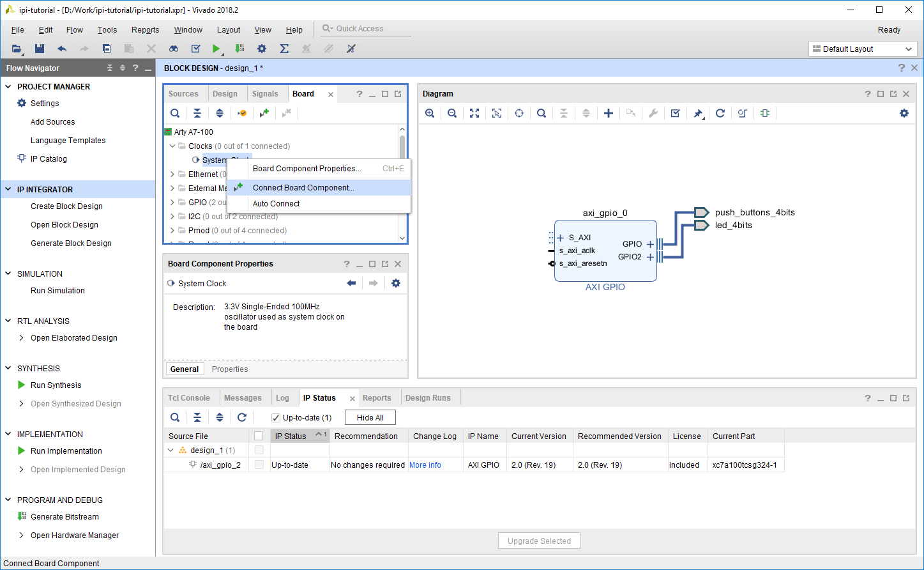Click the Save project icon in main toolbar
This screenshot has height=570, width=924.
point(39,49)
